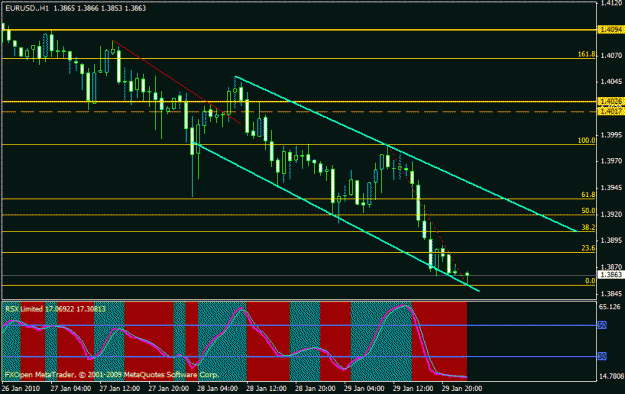Click the 28 Jan 12:00 time label
This screenshot has height=394, width=625.
[x=266, y=388]
